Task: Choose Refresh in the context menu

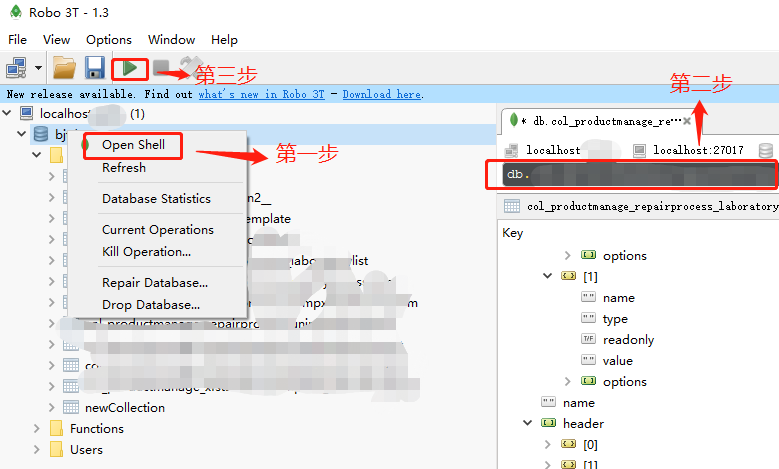Action: pyautogui.click(x=124, y=168)
